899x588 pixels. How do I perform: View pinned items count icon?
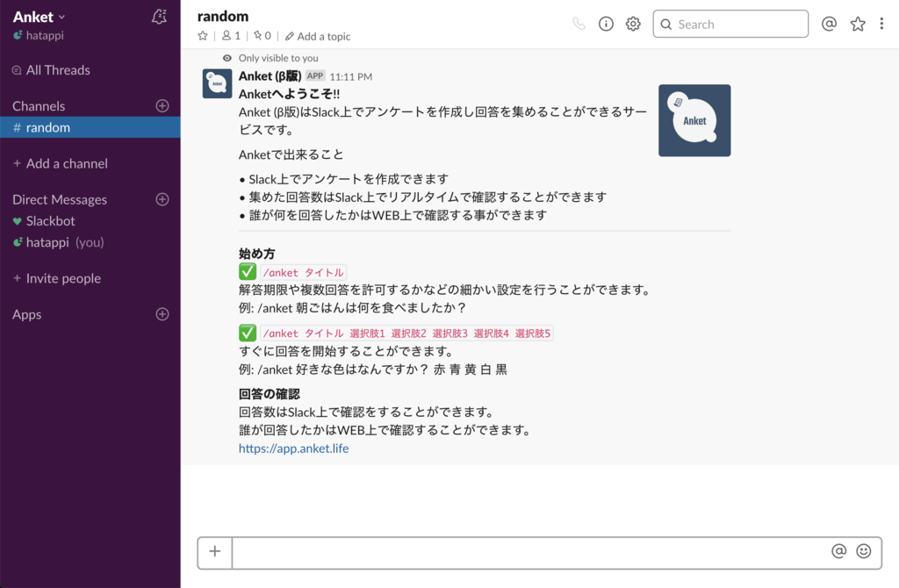pyautogui.click(x=263, y=36)
